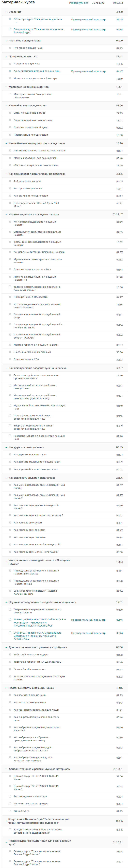Click document icon beside "Рекомендуемая литература"
129x868 pixels.
click(x=10, y=796)
